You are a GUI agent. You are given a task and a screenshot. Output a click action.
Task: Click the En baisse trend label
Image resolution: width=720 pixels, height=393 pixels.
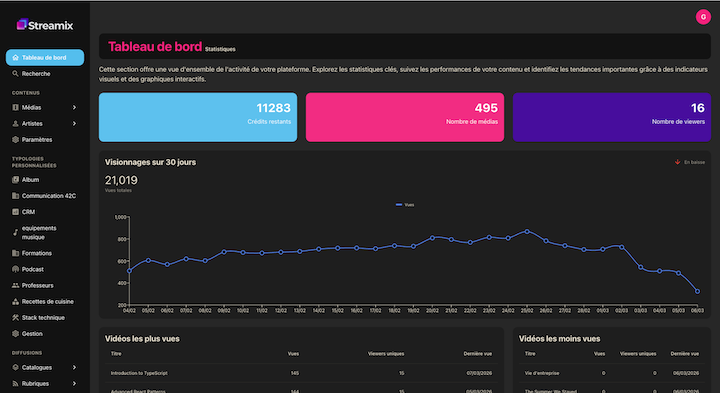[x=694, y=162]
